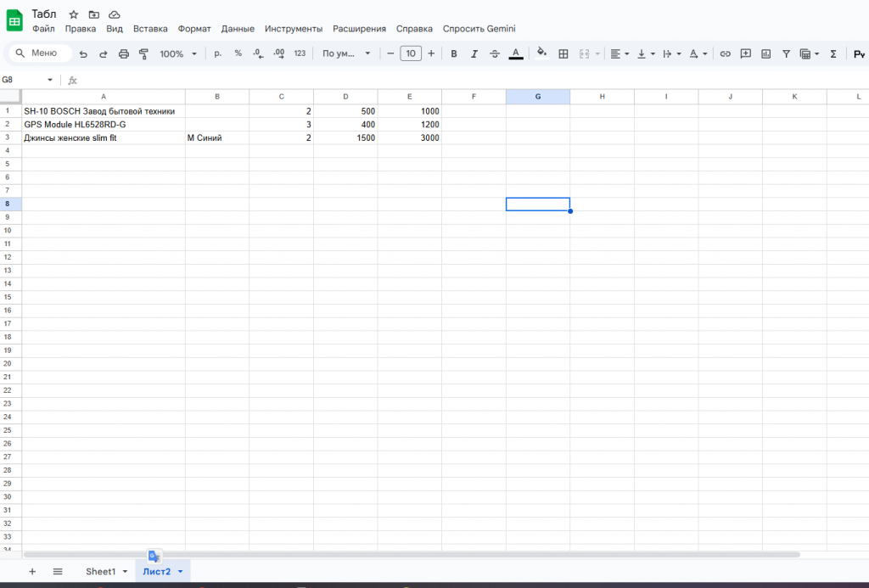This screenshot has width=869, height=588.
Task: Open the Правка menu
Action: point(81,28)
